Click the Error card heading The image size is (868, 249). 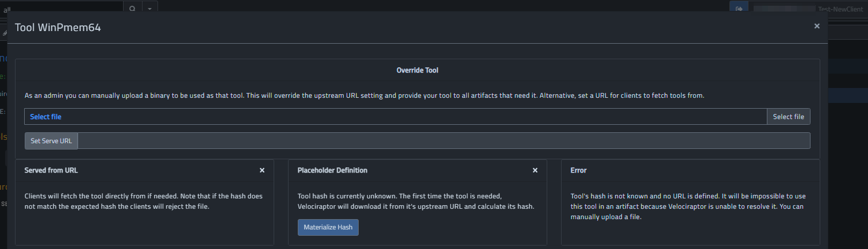pos(578,170)
